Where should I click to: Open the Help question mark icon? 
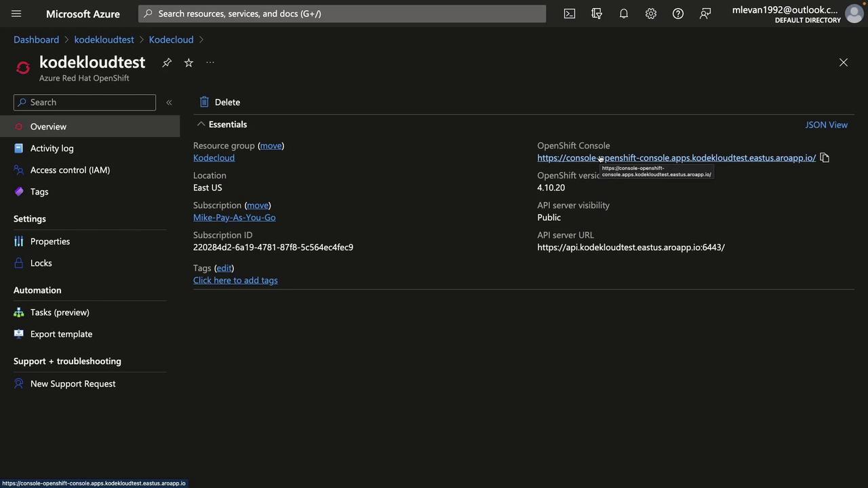click(x=678, y=14)
